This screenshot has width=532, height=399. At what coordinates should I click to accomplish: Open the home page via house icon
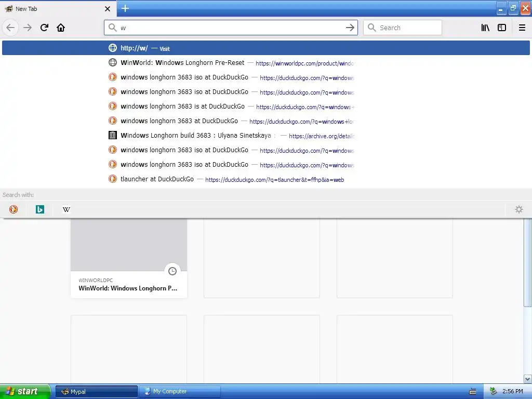tap(61, 28)
